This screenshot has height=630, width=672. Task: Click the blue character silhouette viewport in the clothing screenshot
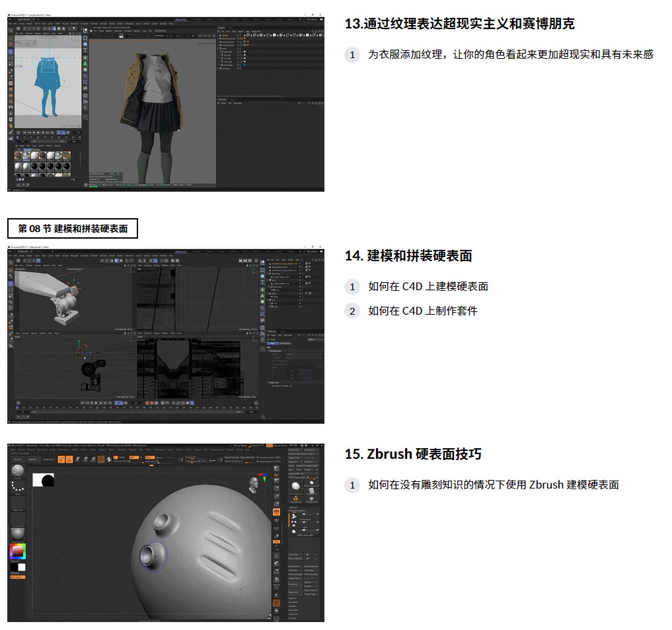point(48,81)
